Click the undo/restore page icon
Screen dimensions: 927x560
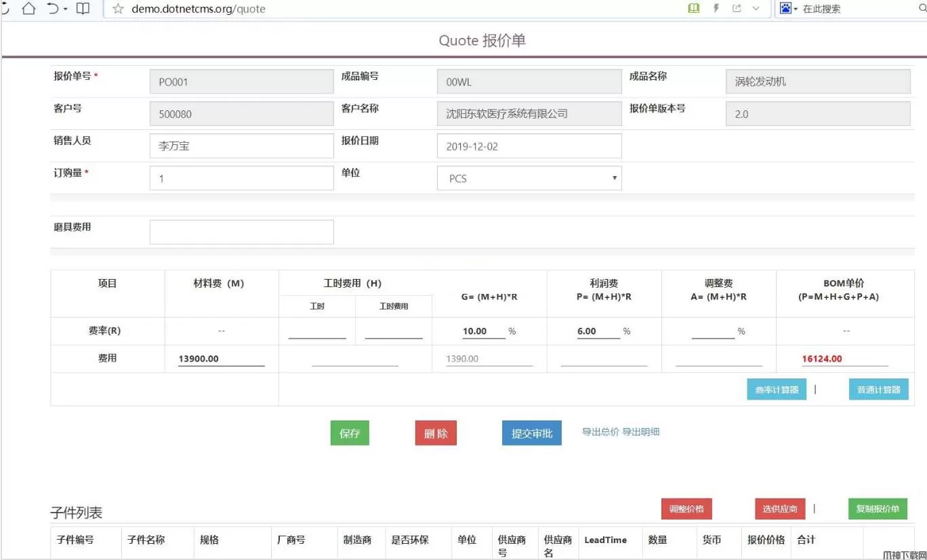tap(53, 9)
